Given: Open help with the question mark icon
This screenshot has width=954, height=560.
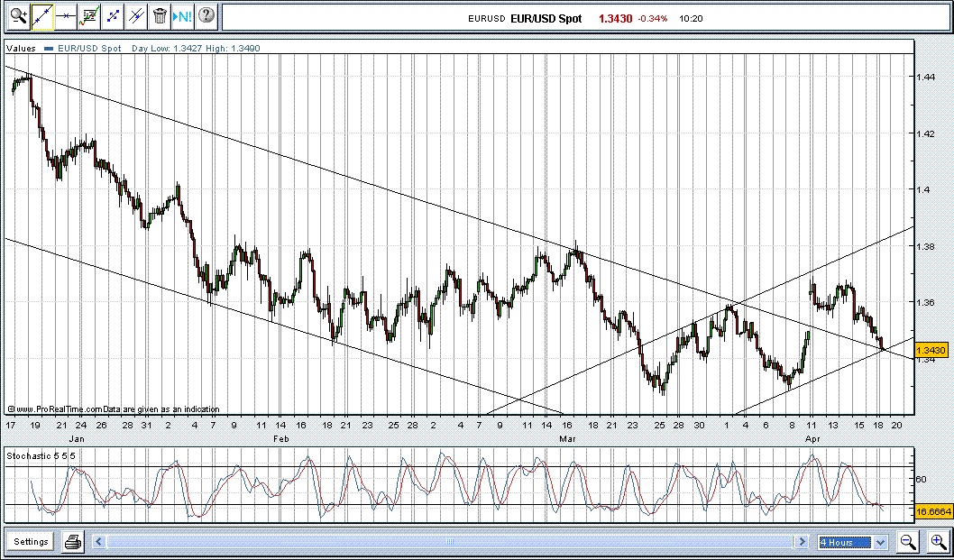Looking at the screenshot, I should pos(206,16).
